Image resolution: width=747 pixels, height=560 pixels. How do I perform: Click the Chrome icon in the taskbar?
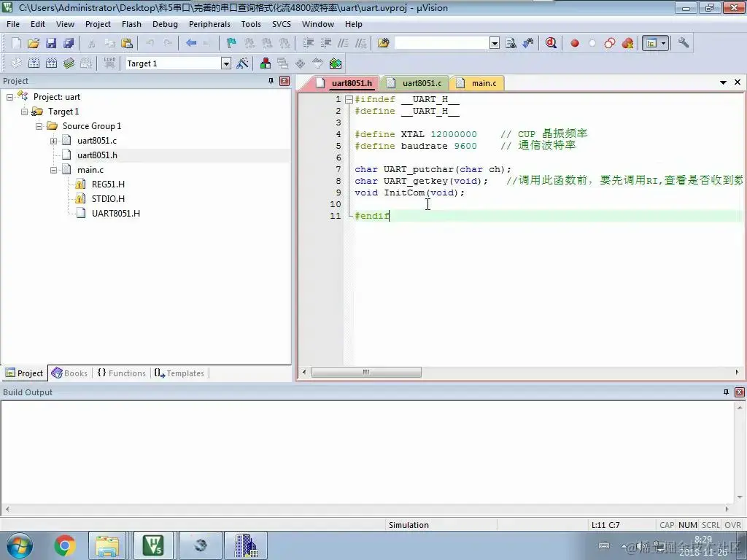(x=65, y=545)
